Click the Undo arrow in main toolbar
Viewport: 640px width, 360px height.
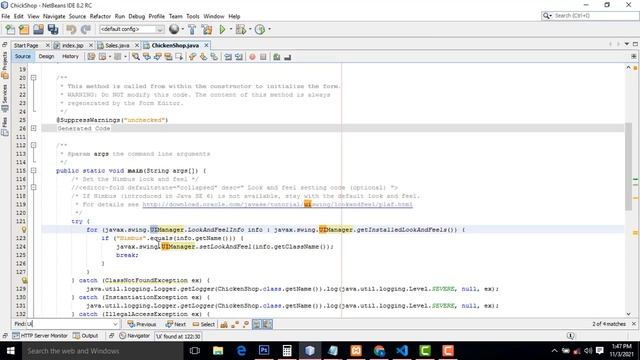[71, 29]
